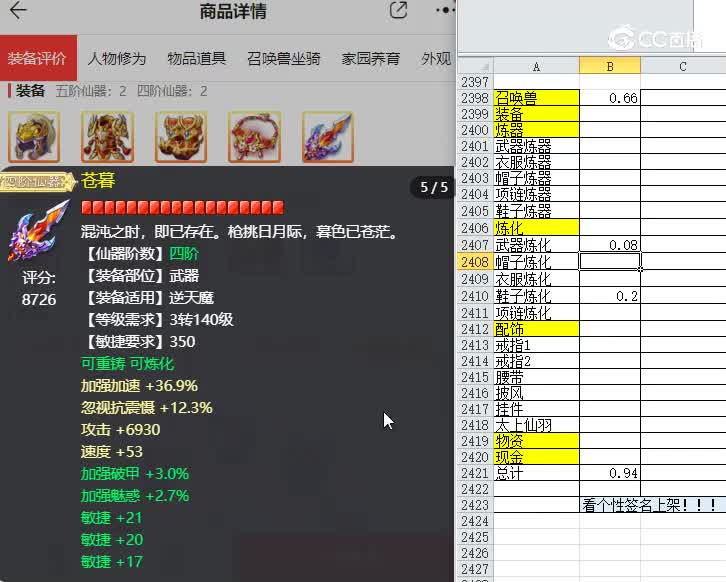Select row header 2408
The image size is (726, 582).
tap(476, 262)
